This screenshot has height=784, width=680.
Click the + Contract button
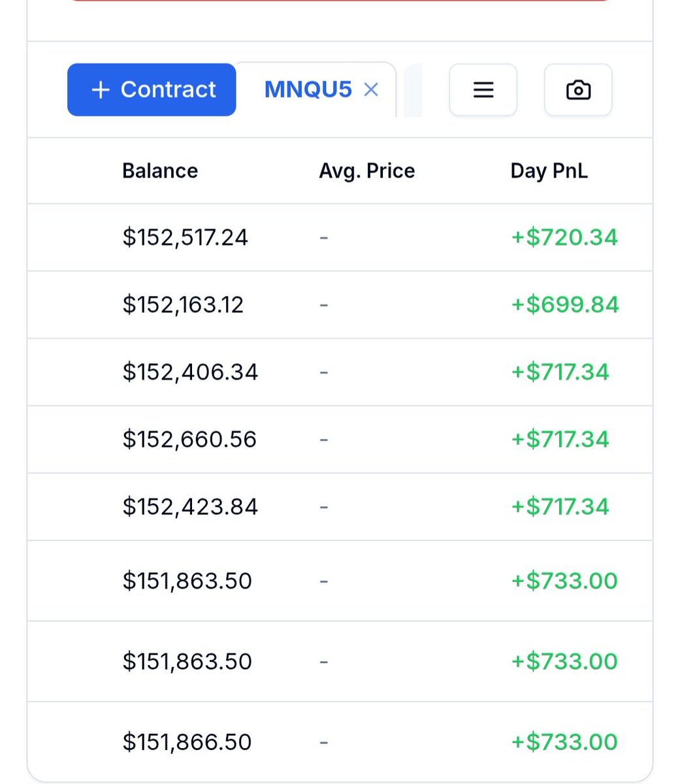[x=152, y=90]
